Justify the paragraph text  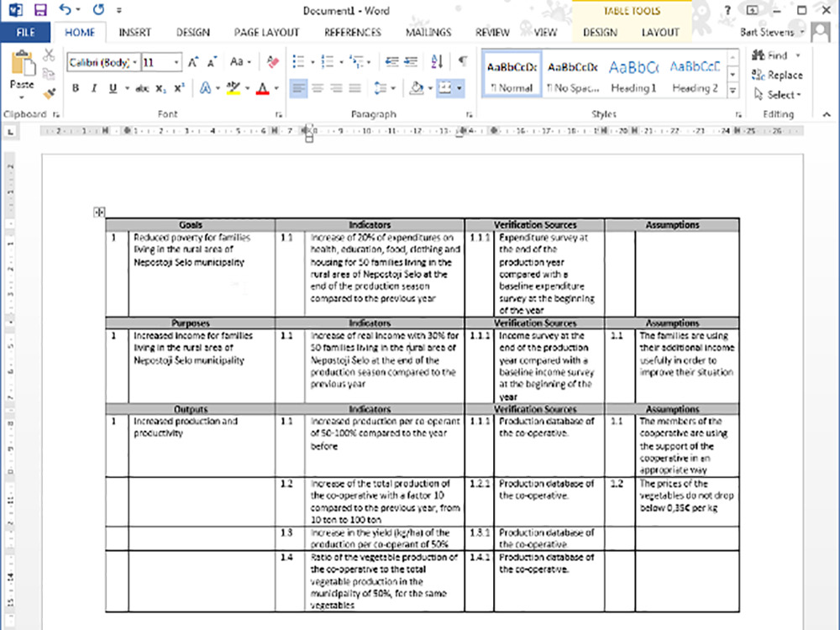(354, 88)
